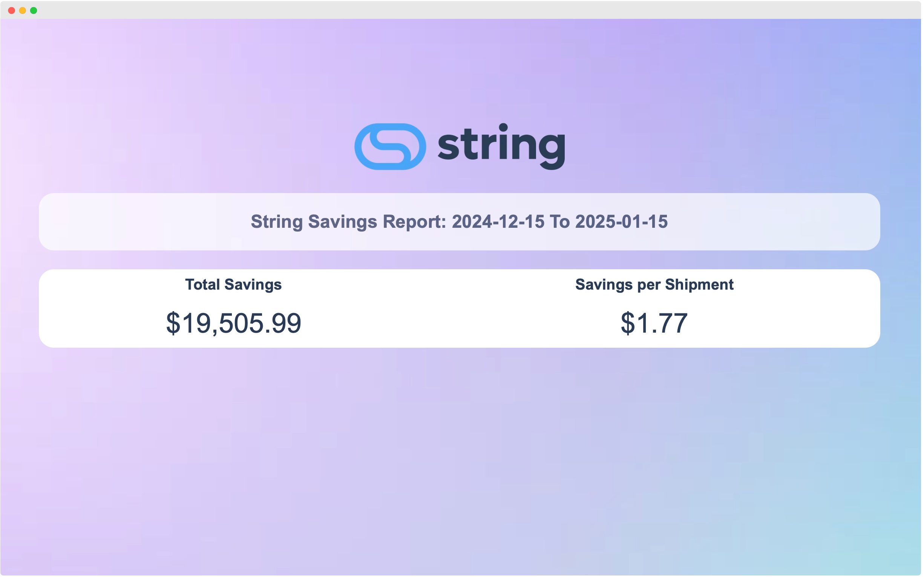Close the window with the red button
Viewport: 924px width, 577px height.
11,10
